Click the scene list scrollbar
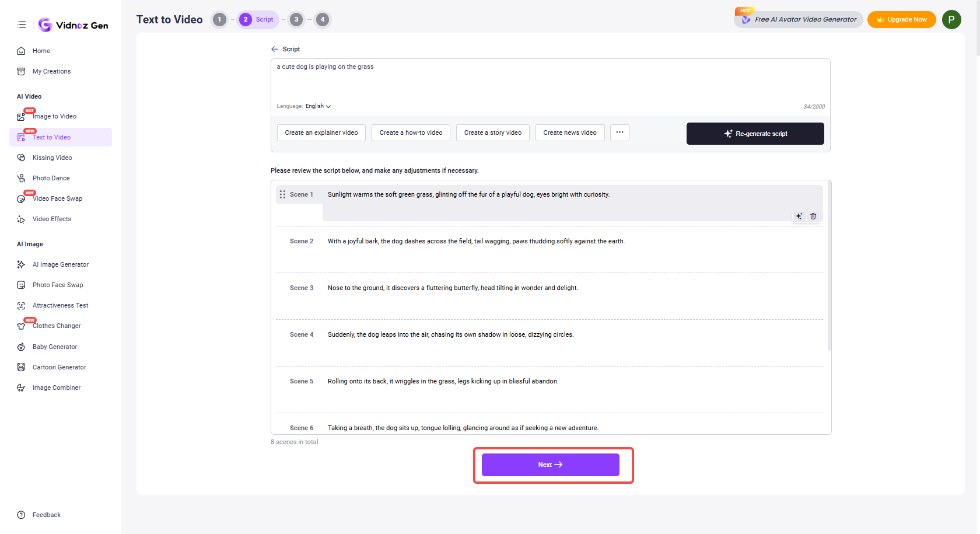Viewport: 980px width, 534px height. 829,266
